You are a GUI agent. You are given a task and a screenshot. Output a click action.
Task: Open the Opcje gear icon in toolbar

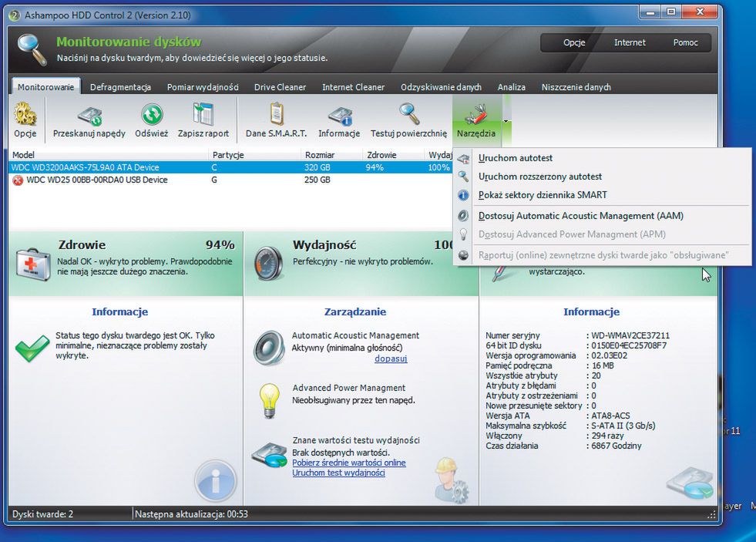pos(25,114)
